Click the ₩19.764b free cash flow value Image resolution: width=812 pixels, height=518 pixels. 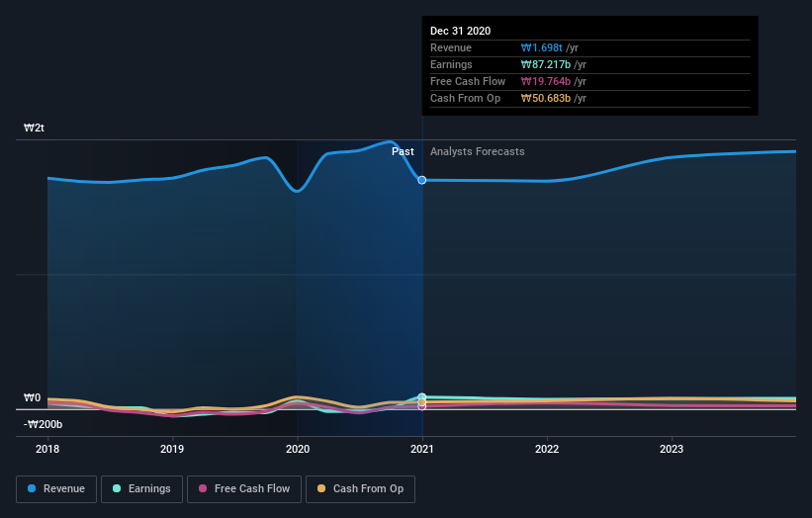pos(546,81)
